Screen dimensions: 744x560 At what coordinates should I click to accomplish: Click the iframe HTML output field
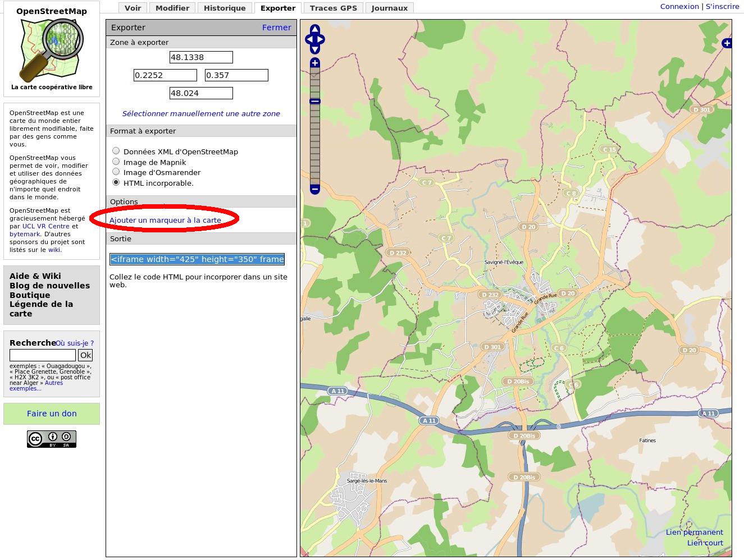point(197,259)
